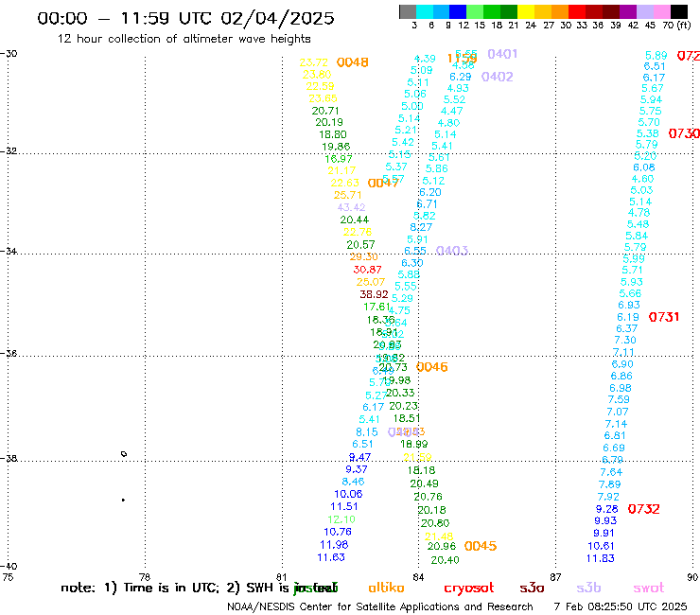Click the lavender time marker 0401

[502, 54]
